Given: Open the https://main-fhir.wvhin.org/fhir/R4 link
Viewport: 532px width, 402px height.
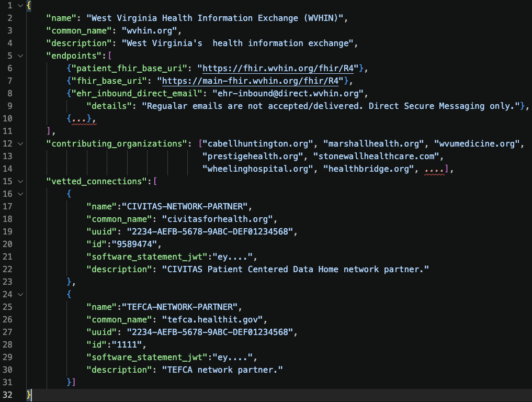Looking at the screenshot, I should click(x=250, y=81).
